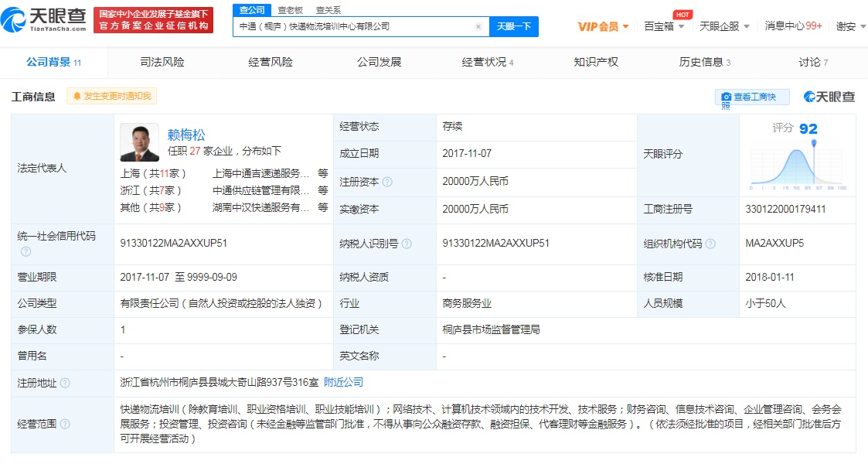The width and height of the screenshot is (868, 464).
Task: Click the 浙江（共7家）region entry
Action: click(x=151, y=190)
